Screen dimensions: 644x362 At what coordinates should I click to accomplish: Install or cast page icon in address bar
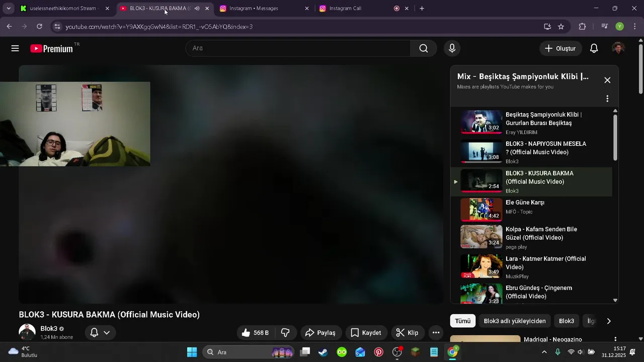coord(547,27)
